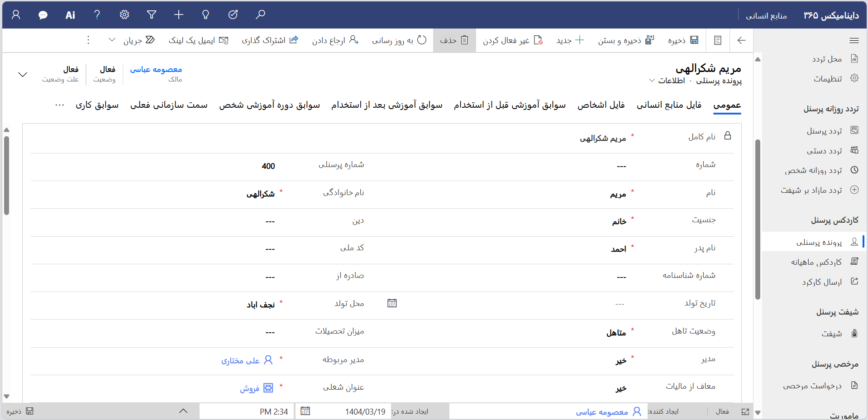The height and width of the screenshot is (420, 868).
Task: Open the advanced filter funnel icon
Action: tap(152, 15)
